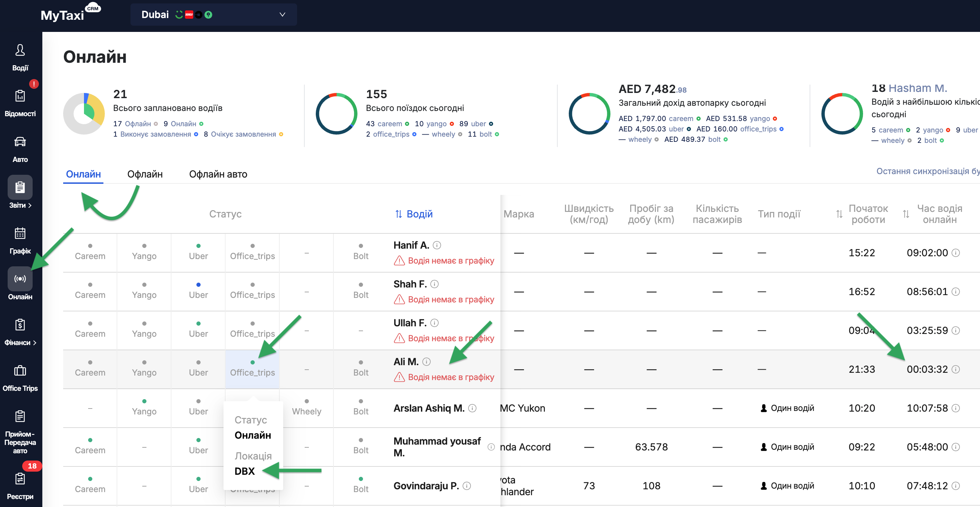Viewport: 980px width, 507px height.
Task: Click the fleet income donut chart
Action: [589, 113]
